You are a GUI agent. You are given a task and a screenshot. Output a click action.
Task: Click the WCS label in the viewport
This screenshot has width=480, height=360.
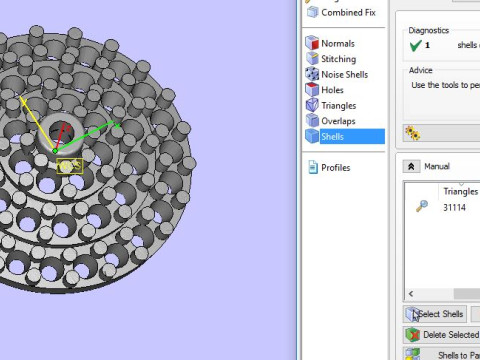(x=70, y=166)
